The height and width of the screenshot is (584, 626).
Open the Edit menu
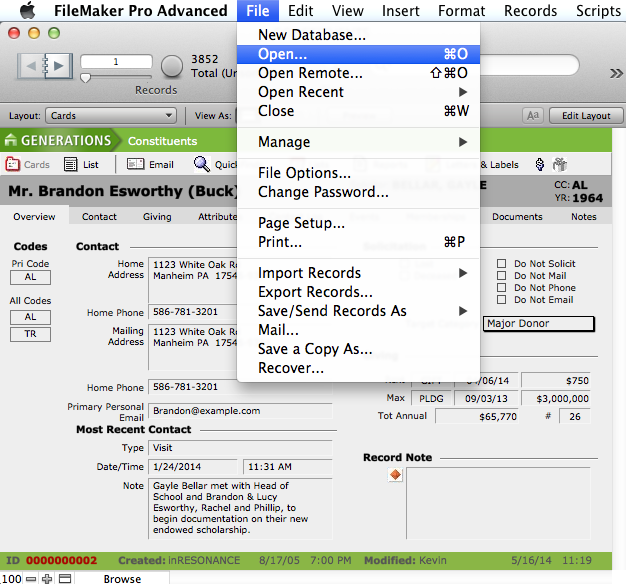[301, 10]
